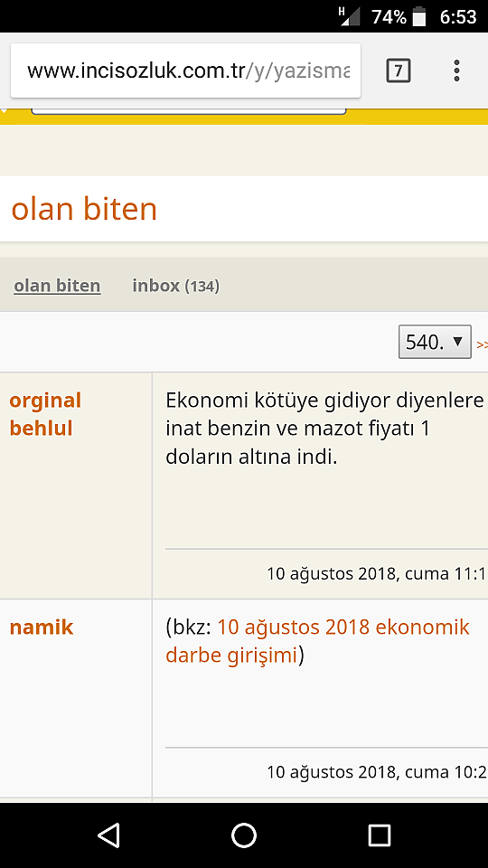
Task: Click the small white triangle on yellow bar
Action: tap(4, 111)
